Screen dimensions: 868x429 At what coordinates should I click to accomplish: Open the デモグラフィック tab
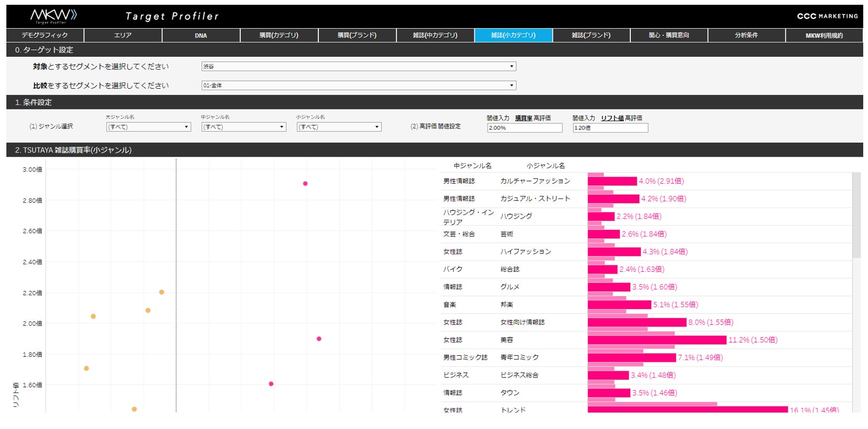[45, 35]
